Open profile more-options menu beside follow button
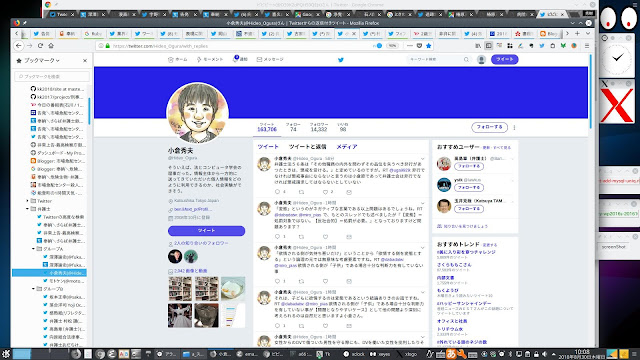This screenshot has height=360, width=640. point(514,127)
